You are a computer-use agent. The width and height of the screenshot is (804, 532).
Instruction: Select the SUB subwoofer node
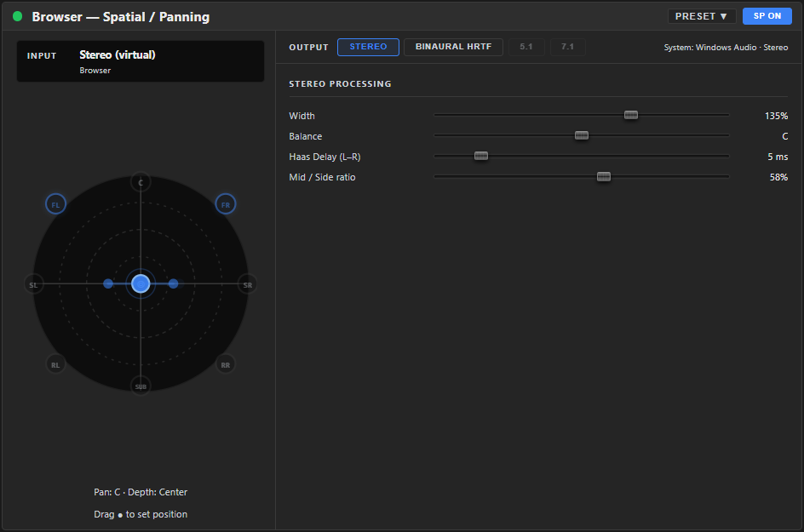141,386
